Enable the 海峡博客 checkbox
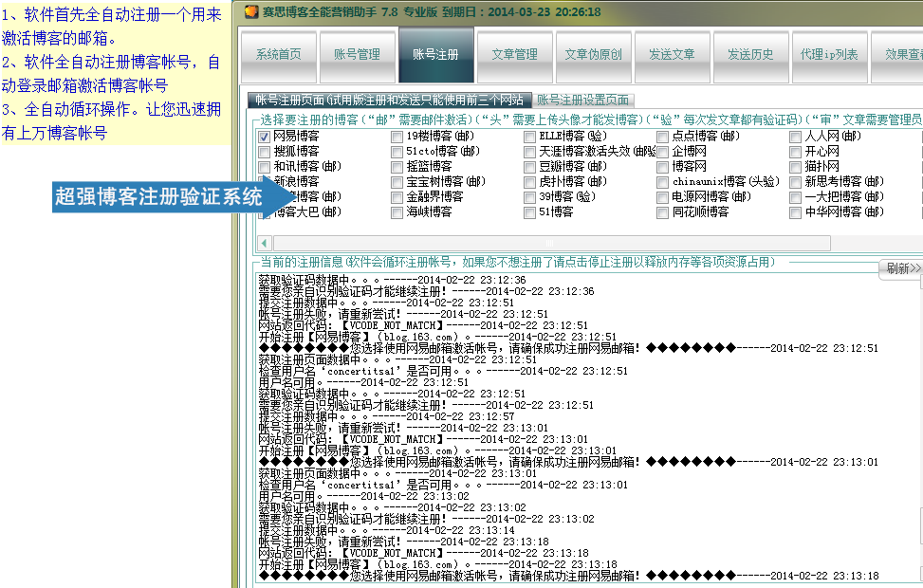 (397, 212)
